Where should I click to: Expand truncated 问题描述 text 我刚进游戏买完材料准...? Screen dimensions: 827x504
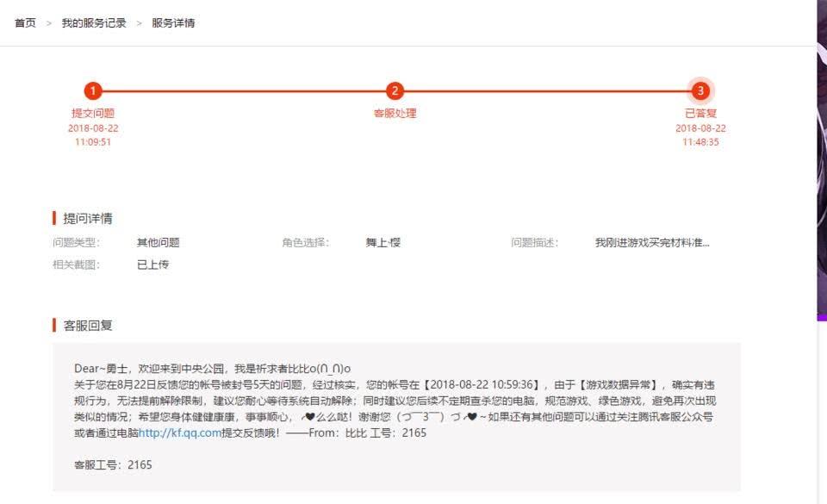click(x=652, y=243)
